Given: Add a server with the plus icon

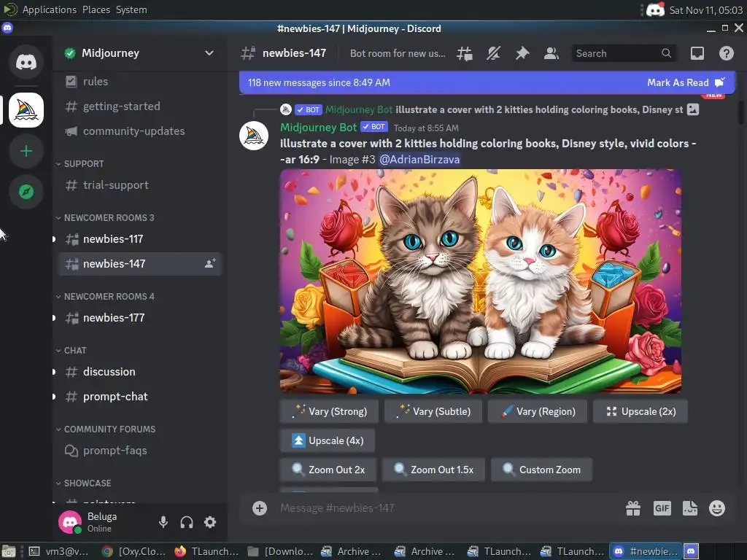Looking at the screenshot, I should (26, 152).
